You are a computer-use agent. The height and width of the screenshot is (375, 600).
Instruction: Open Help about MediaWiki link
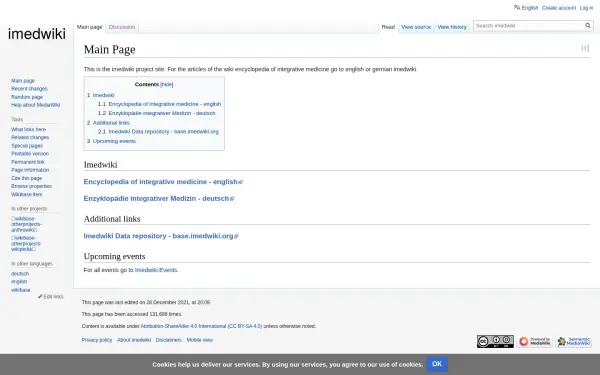click(36, 105)
